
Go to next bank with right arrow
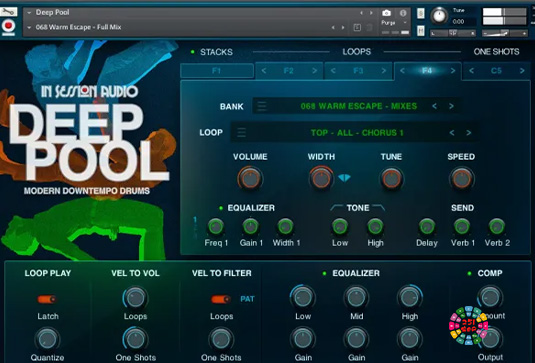coord(451,106)
